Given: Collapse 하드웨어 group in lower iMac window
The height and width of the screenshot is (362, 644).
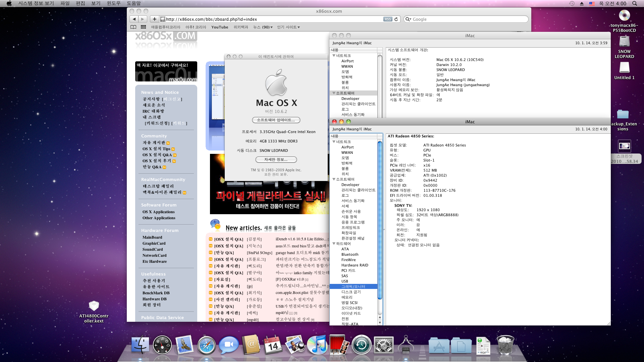Looking at the screenshot, I should (x=334, y=244).
